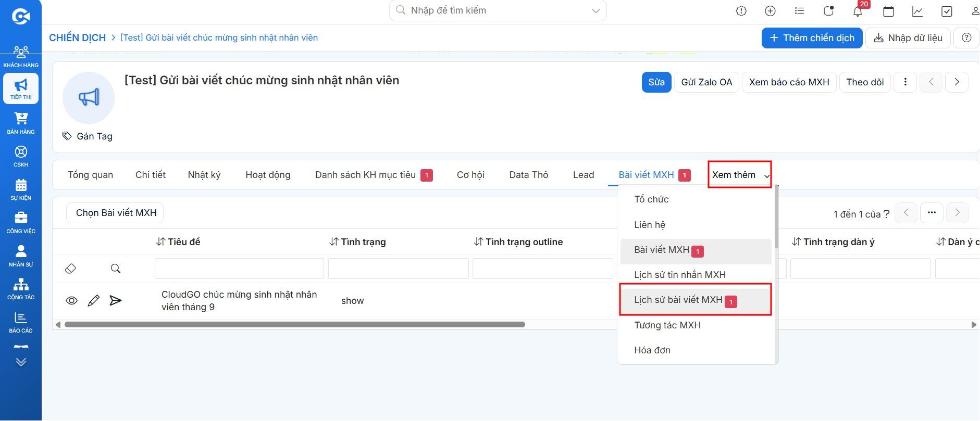The image size is (980, 421).
Task: Switch to Chi tiết tab
Action: pyautogui.click(x=151, y=175)
